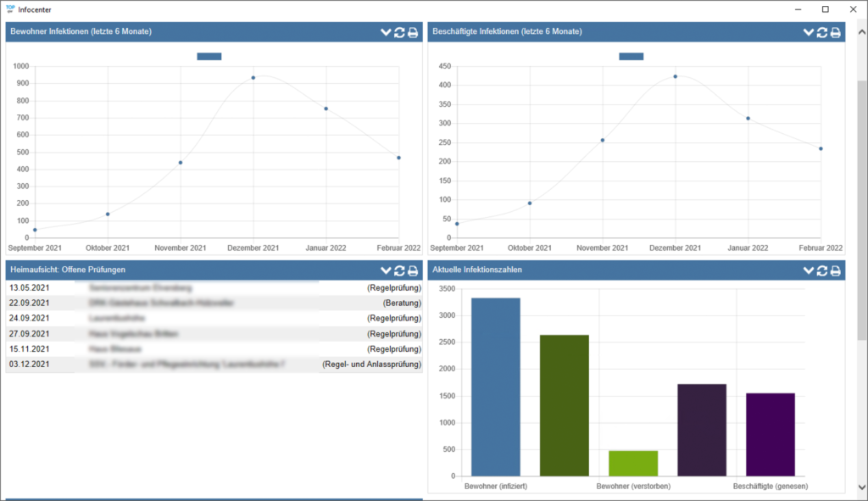Print the Aktuelle Infektionszahlen chart
The height and width of the screenshot is (501, 868).
click(x=835, y=270)
